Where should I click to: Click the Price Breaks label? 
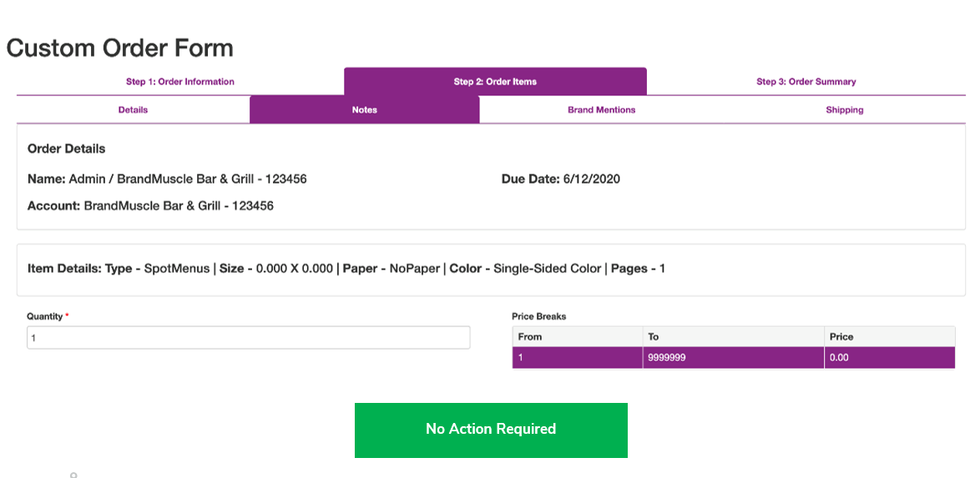click(538, 316)
